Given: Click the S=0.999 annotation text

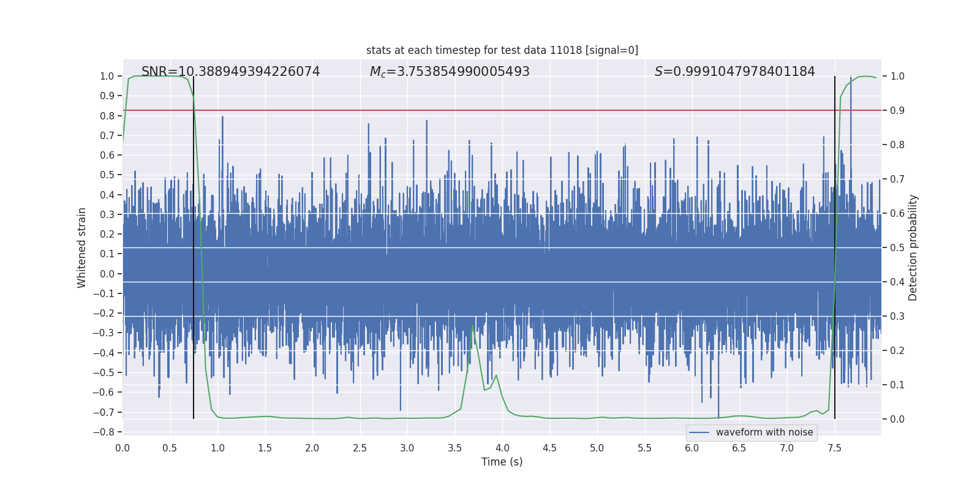Looking at the screenshot, I should [x=734, y=72].
